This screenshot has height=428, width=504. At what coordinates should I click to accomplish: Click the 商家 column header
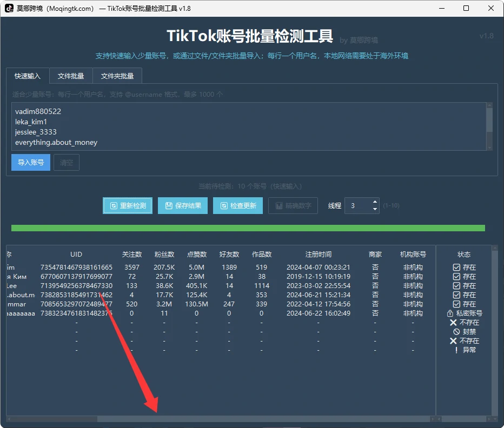(375, 254)
